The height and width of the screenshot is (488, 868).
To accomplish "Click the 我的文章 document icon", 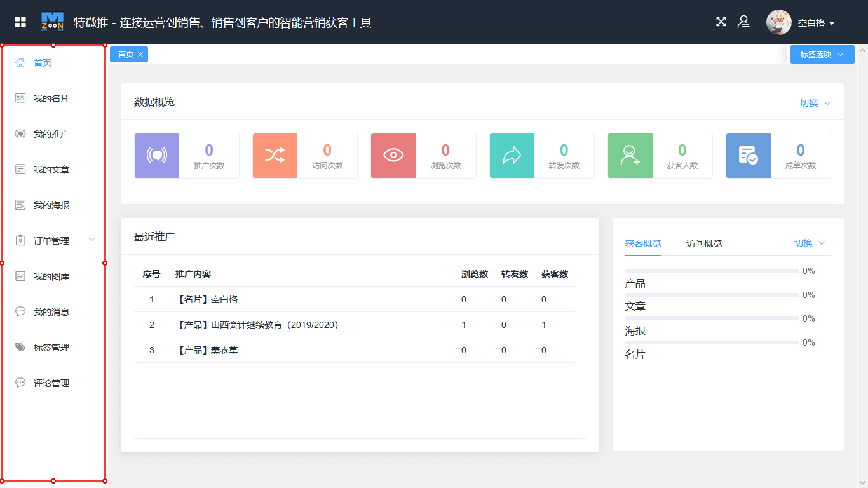I will [x=20, y=170].
